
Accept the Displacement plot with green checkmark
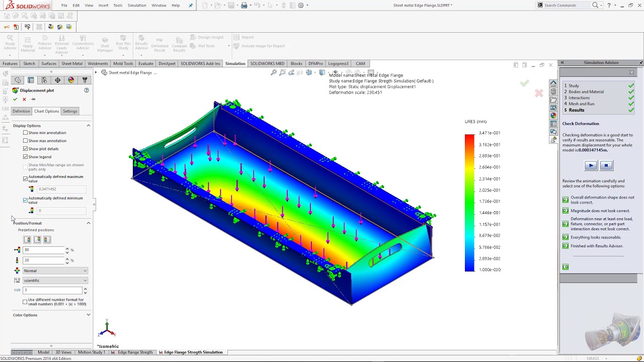pyautogui.click(x=15, y=99)
